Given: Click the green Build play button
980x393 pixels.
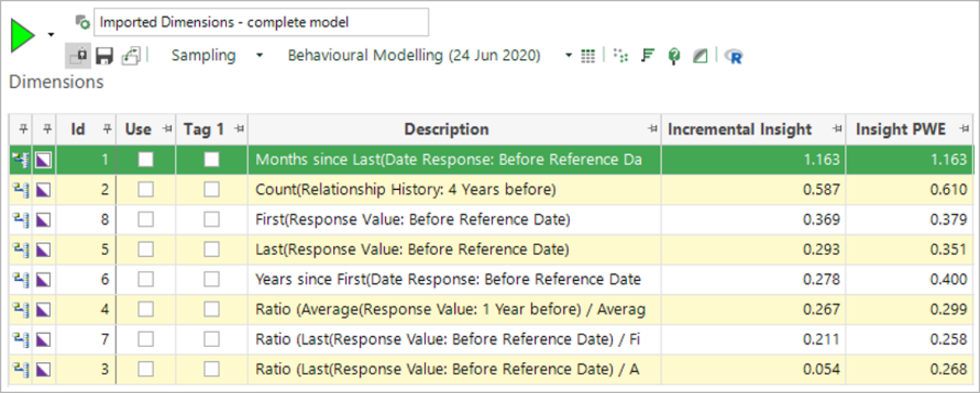Looking at the screenshot, I should pyautogui.click(x=23, y=36).
